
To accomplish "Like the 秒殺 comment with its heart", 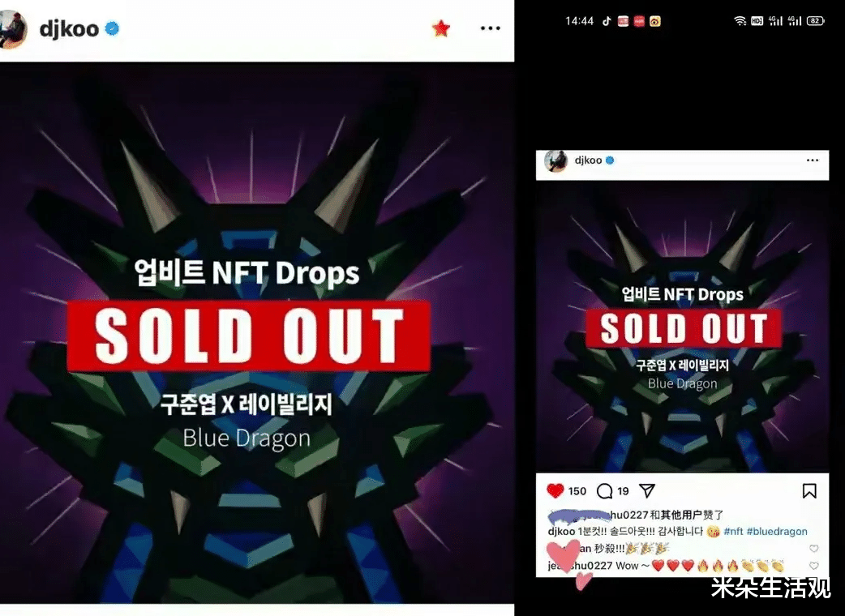I will [813, 549].
